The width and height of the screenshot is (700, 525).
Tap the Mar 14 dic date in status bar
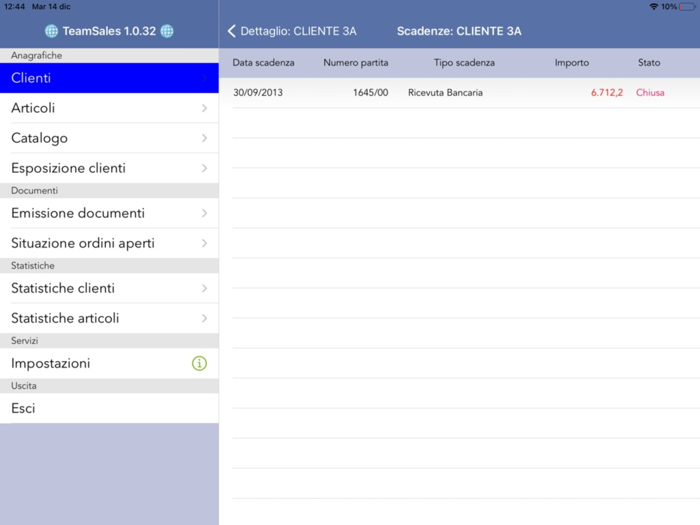click(51, 7)
